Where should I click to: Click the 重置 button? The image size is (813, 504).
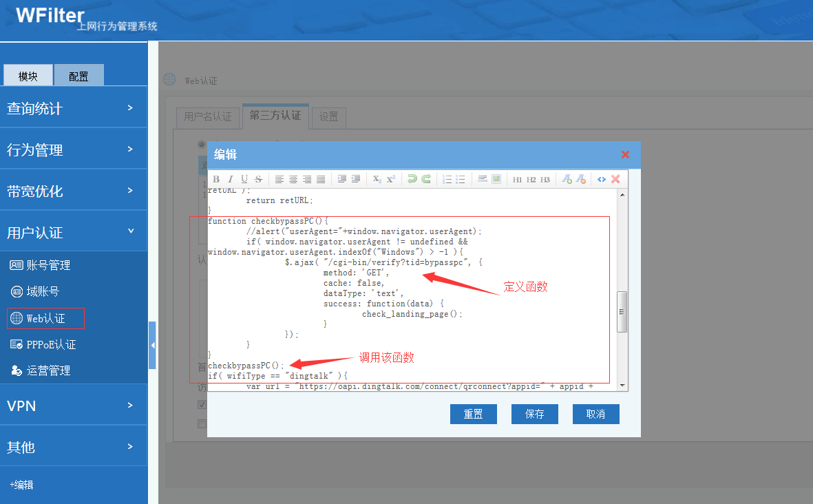[473, 414]
